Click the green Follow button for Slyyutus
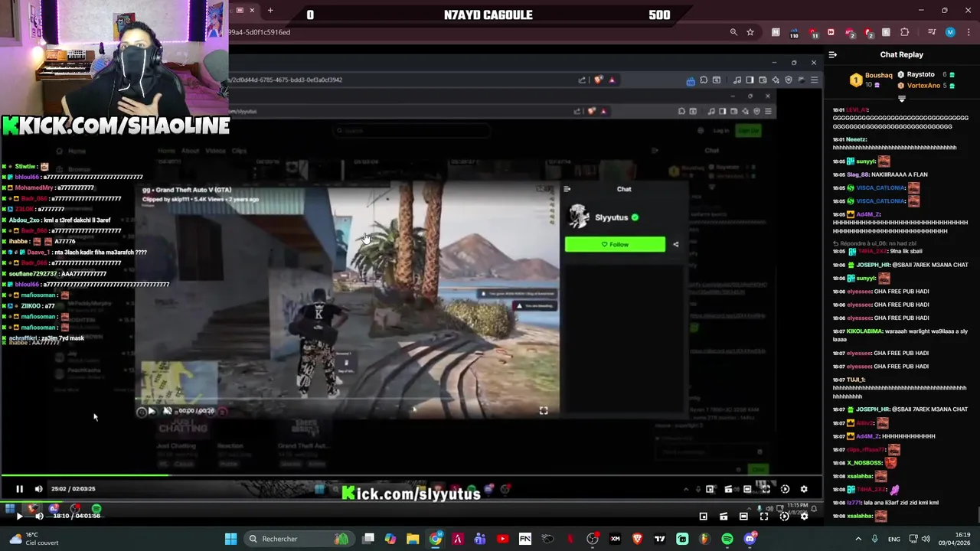The height and width of the screenshot is (551, 980). coord(615,244)
